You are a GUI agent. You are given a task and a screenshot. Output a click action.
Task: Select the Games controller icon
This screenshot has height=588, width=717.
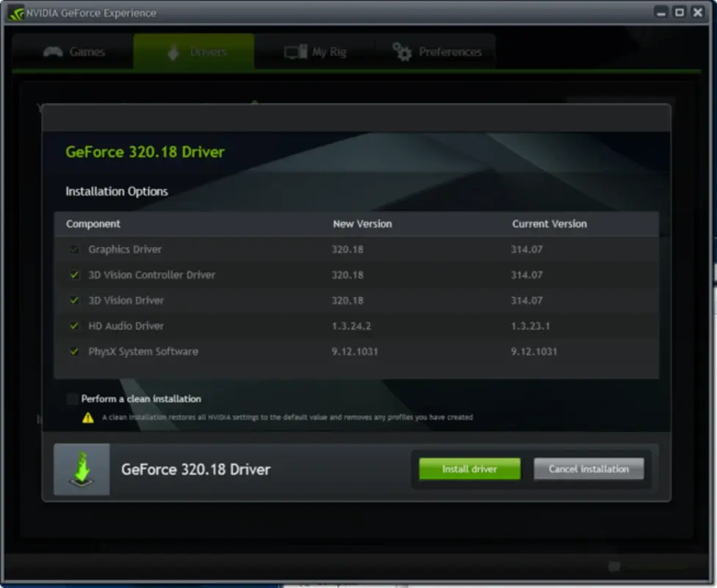point(54,51)
